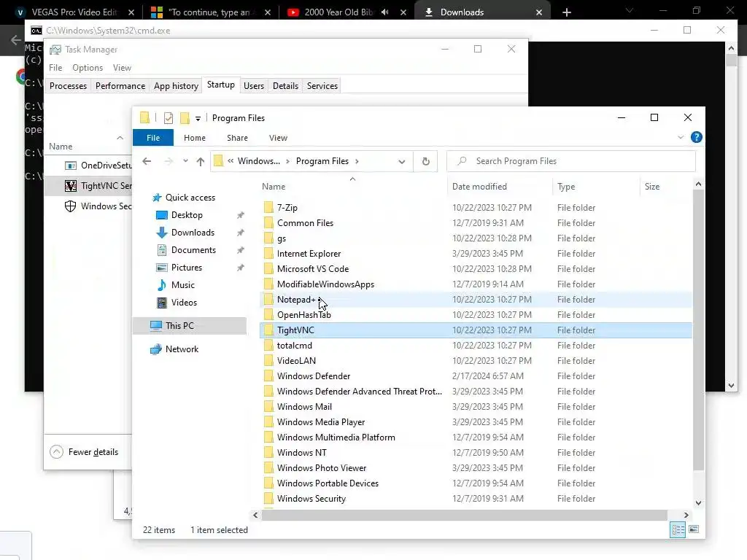Mute the YouTube tab speaker icon

[385, 12]
